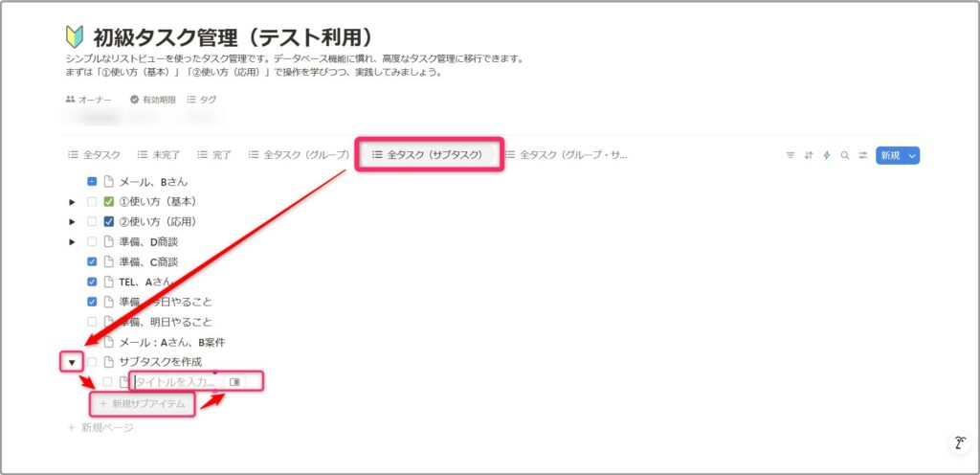Screen dimensions: 980x475
Task: Open the row titled 準備、D商談
Action: pos(148,242)
